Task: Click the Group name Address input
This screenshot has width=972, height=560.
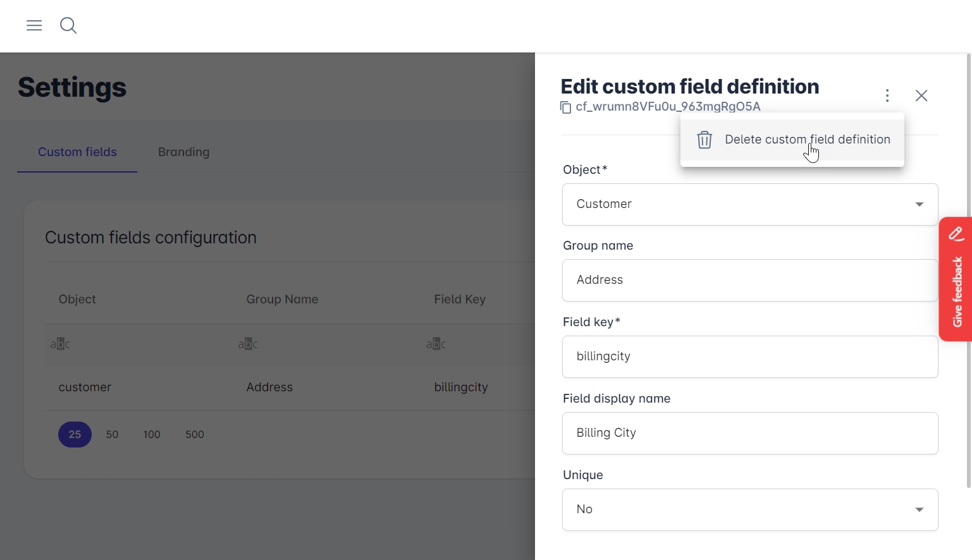Action: (749, 280)
